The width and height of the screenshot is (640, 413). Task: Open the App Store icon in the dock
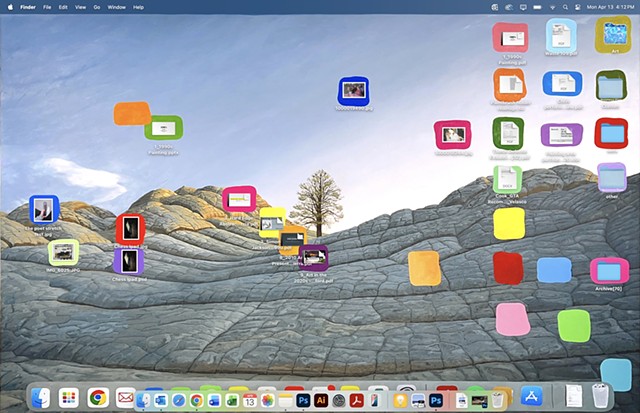[531, 397]
